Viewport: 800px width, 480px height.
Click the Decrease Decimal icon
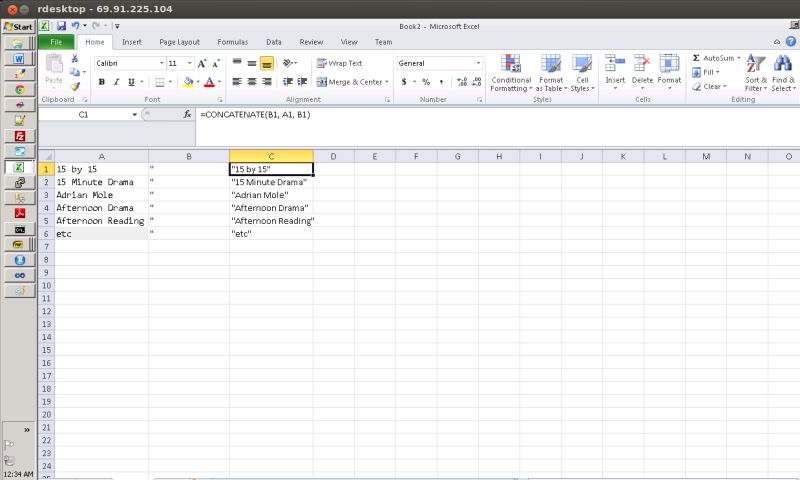pos(477,82)
